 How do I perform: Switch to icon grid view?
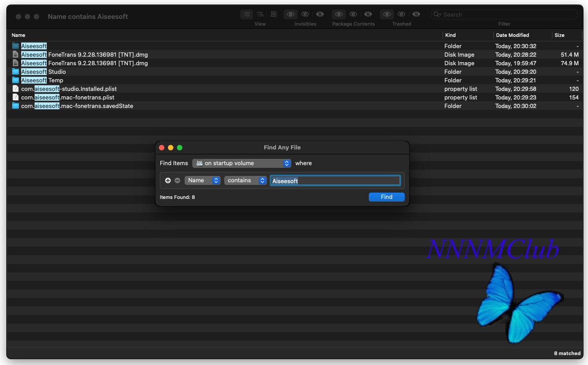(x=274, y=14)
